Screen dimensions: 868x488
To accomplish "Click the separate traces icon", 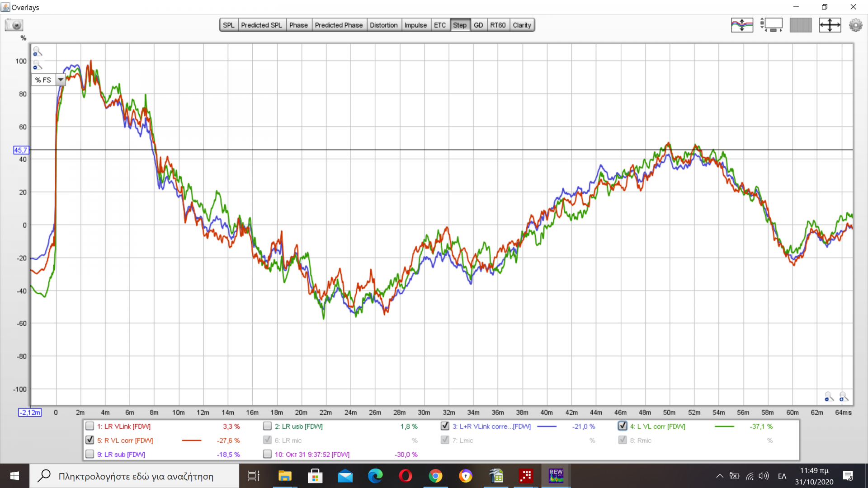I will click(x=742, y=25).
